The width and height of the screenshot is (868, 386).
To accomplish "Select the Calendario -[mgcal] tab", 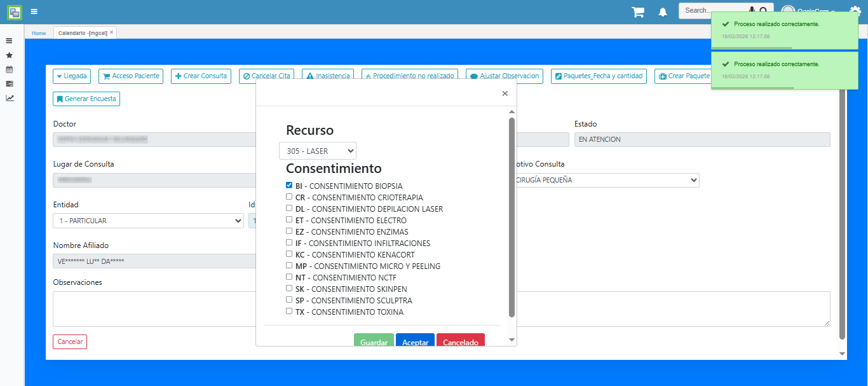I will pos(82,33).
